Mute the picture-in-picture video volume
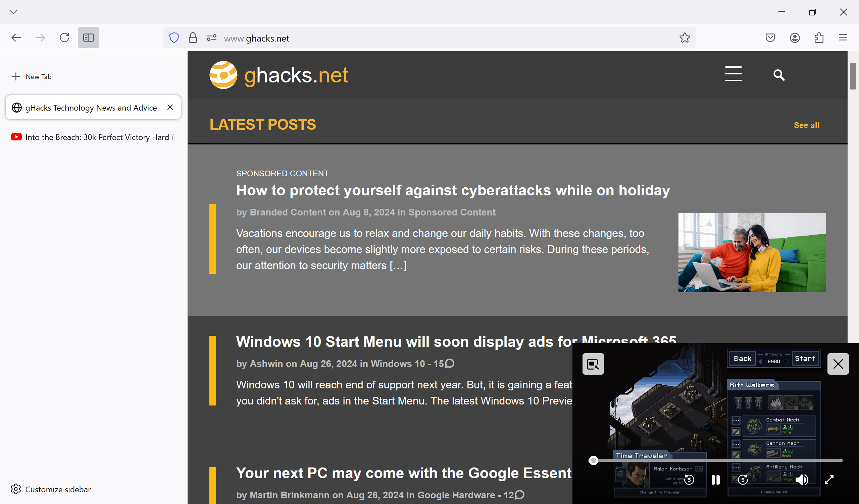 (x=802, y=480)
